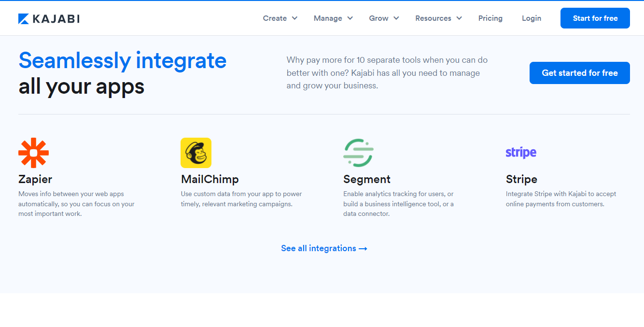Open the Create dropdown menu
The height and width of the screenshot is (327, 644).
[x=280, y=18]
